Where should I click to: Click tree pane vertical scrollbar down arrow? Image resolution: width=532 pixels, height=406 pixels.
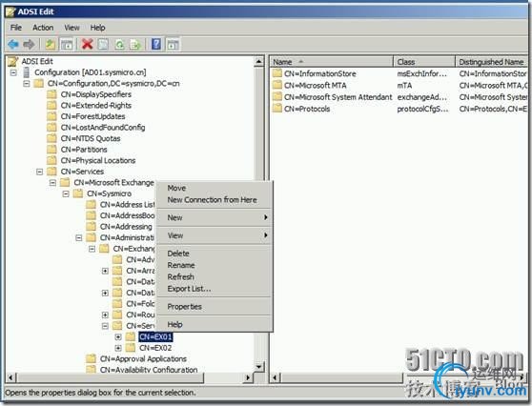click(x=259, y=367)
